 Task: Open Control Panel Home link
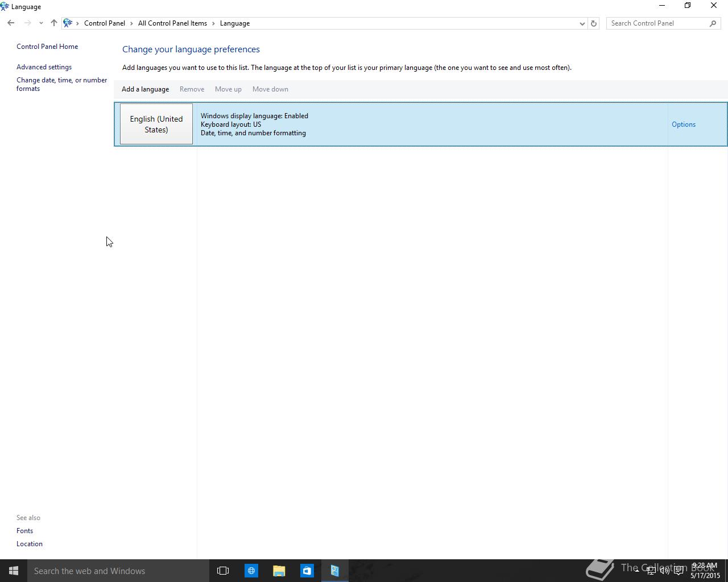coord(47,47)
